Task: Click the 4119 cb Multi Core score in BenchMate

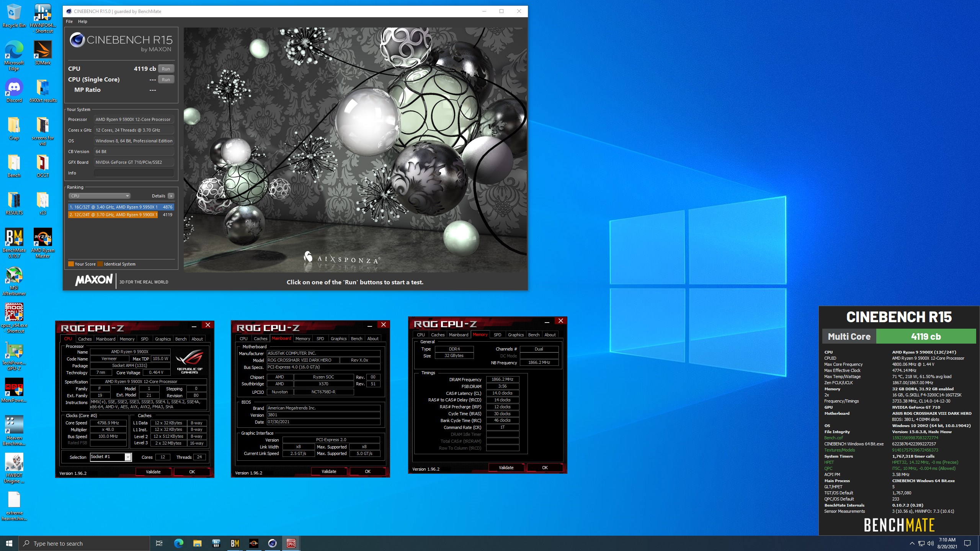Action: point(926,337)
